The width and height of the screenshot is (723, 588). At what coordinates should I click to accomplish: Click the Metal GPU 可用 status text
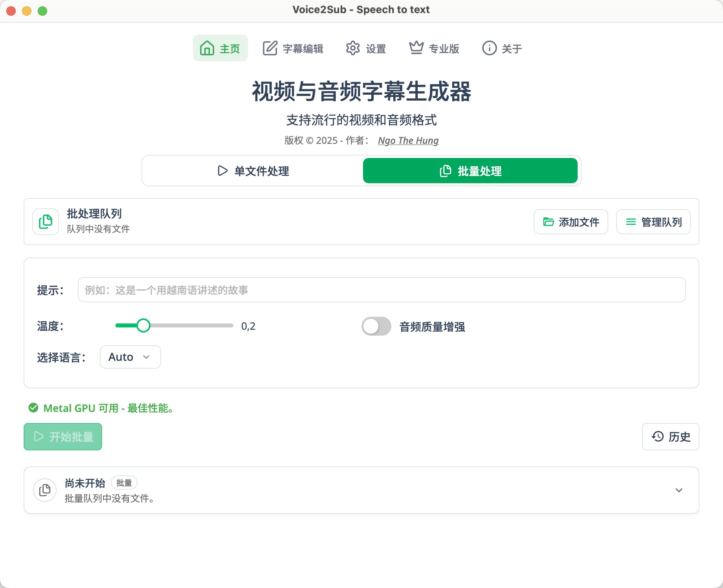click(109, 408)
